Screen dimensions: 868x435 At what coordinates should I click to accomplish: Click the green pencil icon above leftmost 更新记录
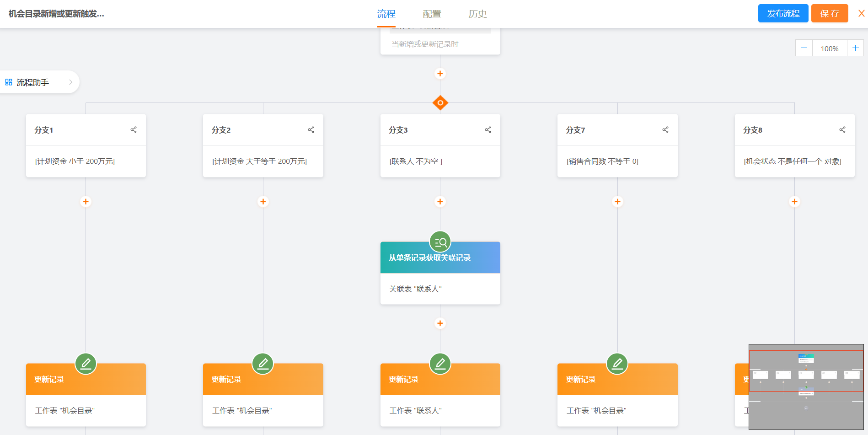[x=86, y=363]
